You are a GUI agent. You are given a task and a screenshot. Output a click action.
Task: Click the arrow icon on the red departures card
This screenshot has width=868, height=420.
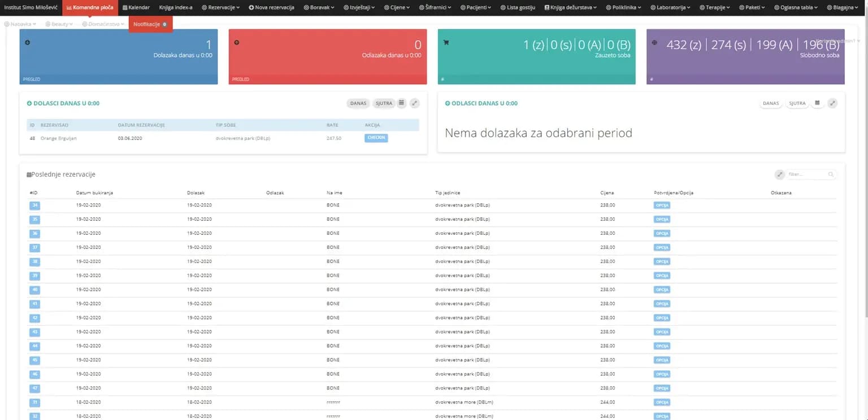click(x=236, y=42)
